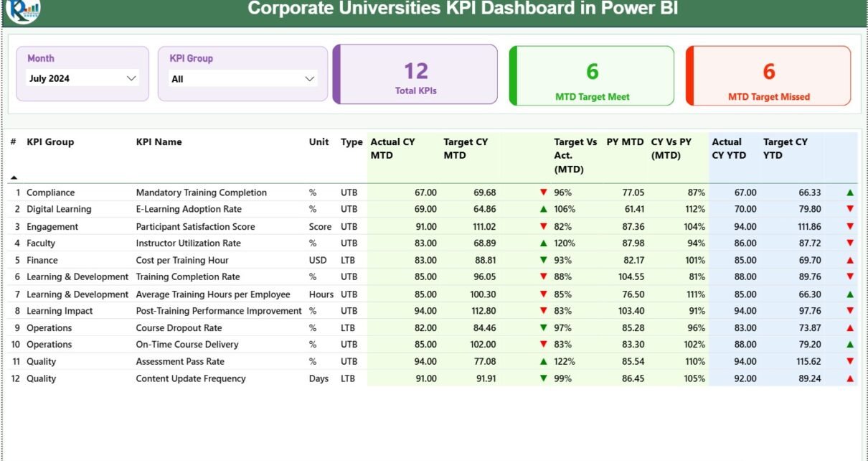Click the green YTD up arrow for On-Time Course Delivery
Image resolution: width=868 pixels, height=461 pixels.
tap(850, 345)
